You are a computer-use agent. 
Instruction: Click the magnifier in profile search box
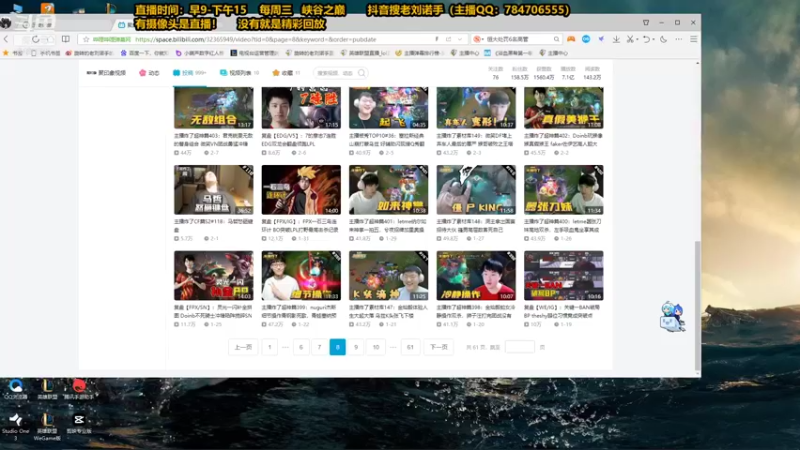coord(362,73)
